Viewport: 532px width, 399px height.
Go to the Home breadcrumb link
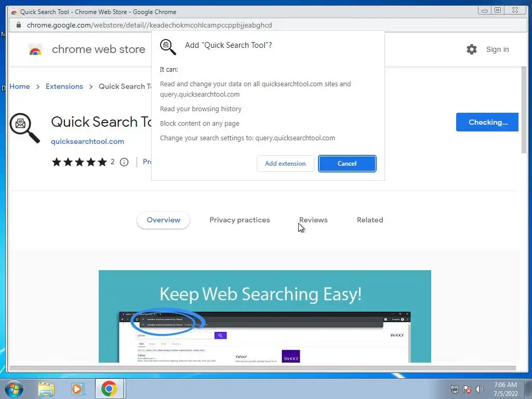(20, 87)
